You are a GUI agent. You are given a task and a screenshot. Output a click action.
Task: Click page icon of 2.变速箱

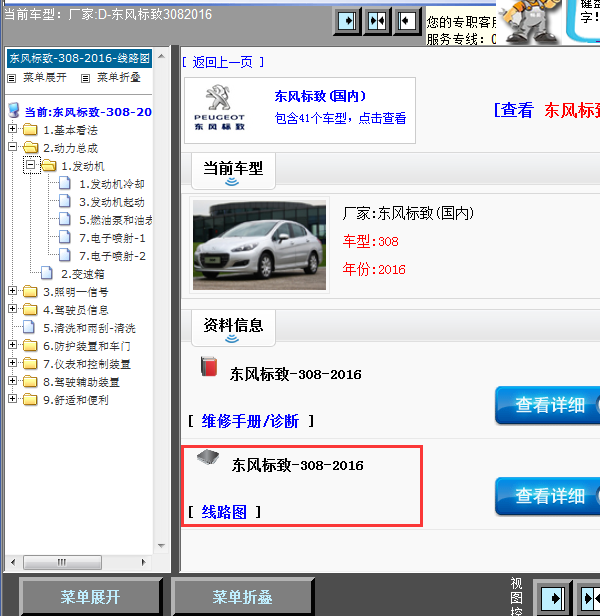pyautogui.click(x=47, y=273)
